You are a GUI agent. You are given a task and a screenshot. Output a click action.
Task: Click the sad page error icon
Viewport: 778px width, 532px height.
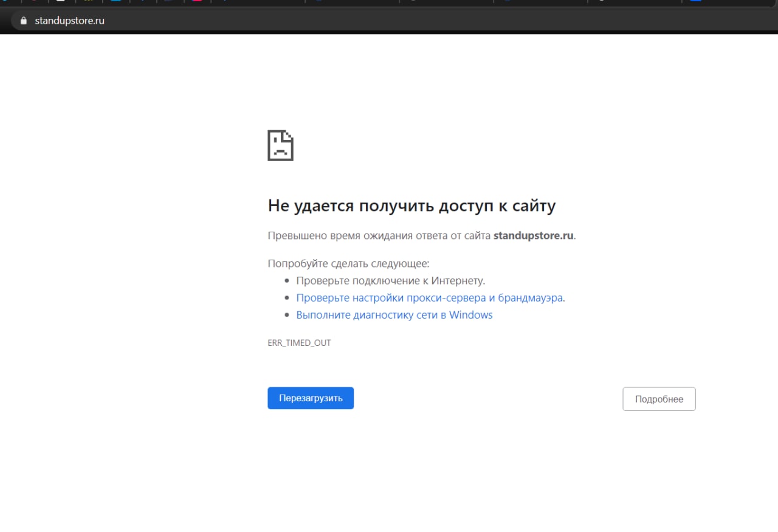pos(281,145)
